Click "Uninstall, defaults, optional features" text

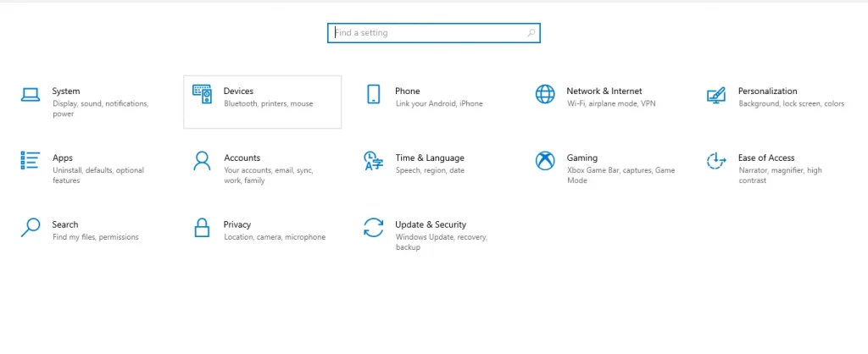pos(98,175)
